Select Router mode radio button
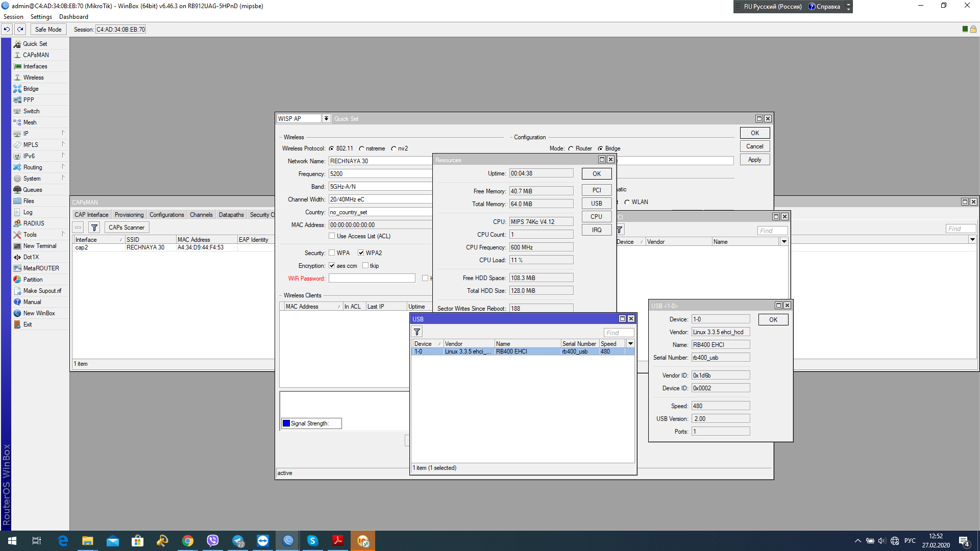The image size is (980, 551). tap(571, 149)
